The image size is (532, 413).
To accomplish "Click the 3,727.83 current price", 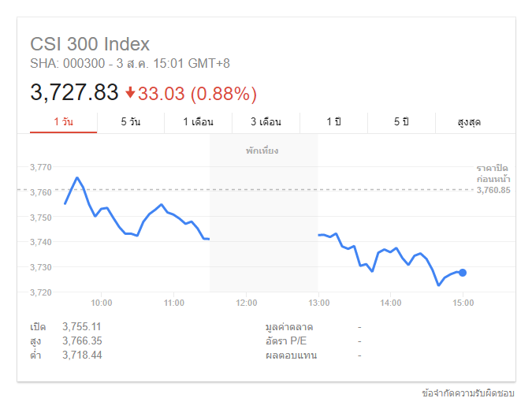I will point(74,93).
